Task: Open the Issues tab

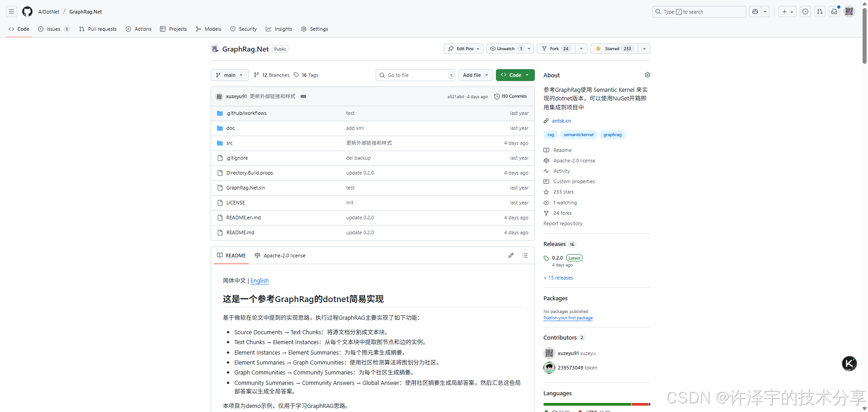Action: click(x=54, y=29)
